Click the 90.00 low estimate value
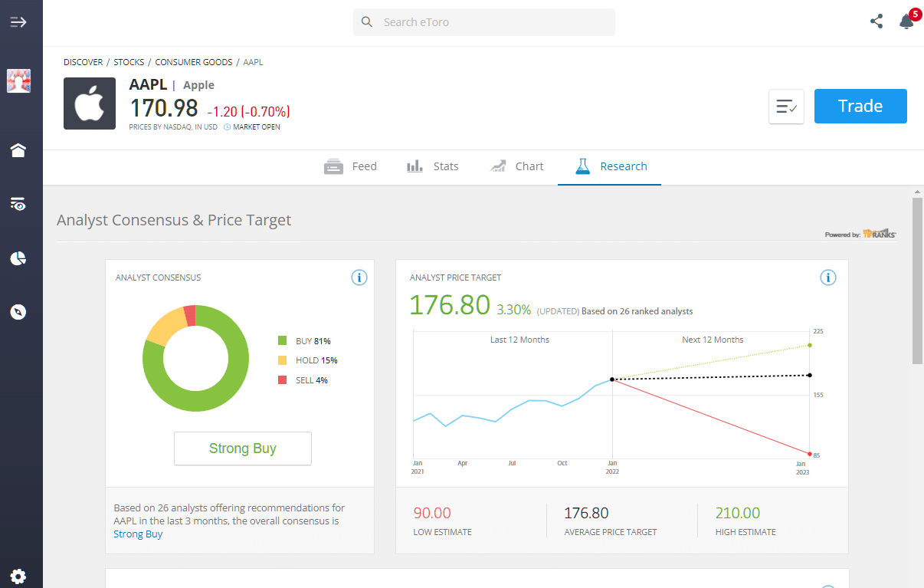Screen dimensions: 924x588 pyautogui.click(x=432, y=513)
